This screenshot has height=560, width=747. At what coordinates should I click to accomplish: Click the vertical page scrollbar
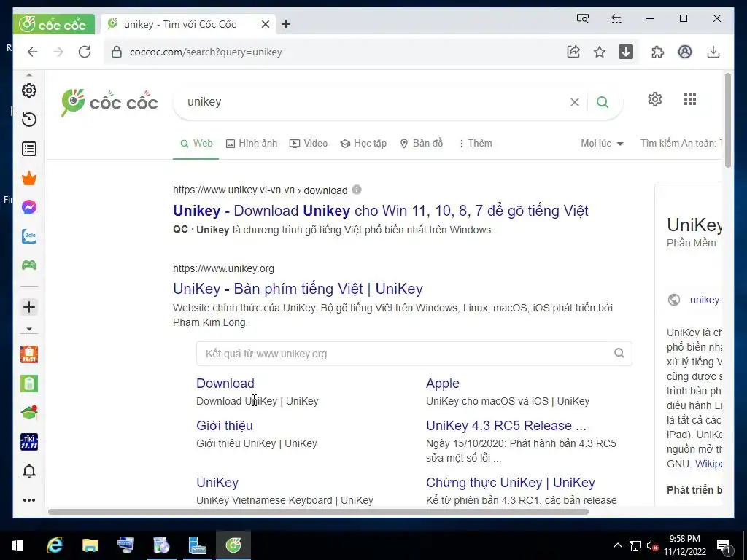[x=727, y=120]
